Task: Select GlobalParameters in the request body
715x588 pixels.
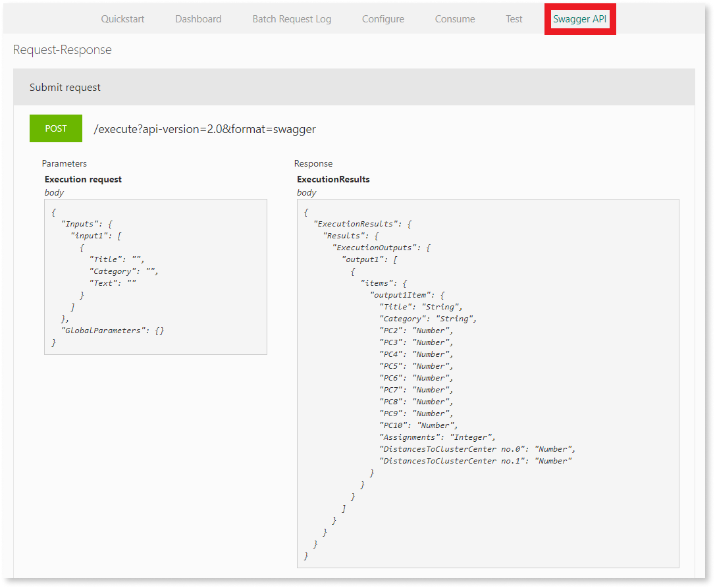Action: point(103,330)
